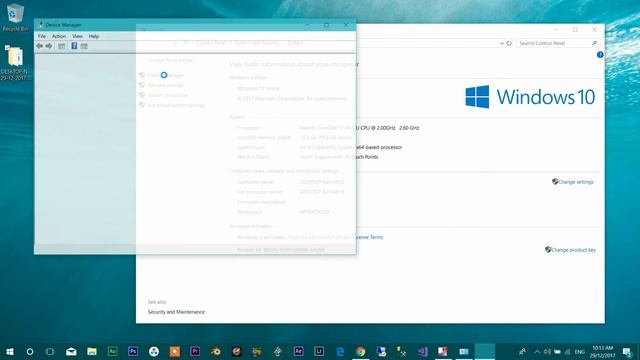Click the "2.60 GHz" processor speed text
The width and height of the screenshot is (640, 360).
pyautogui.click(x=409, y=128)
